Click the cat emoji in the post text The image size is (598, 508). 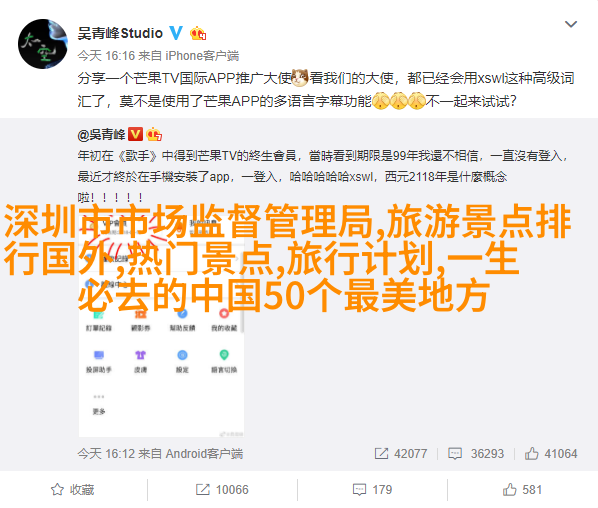tap(300, 78)
